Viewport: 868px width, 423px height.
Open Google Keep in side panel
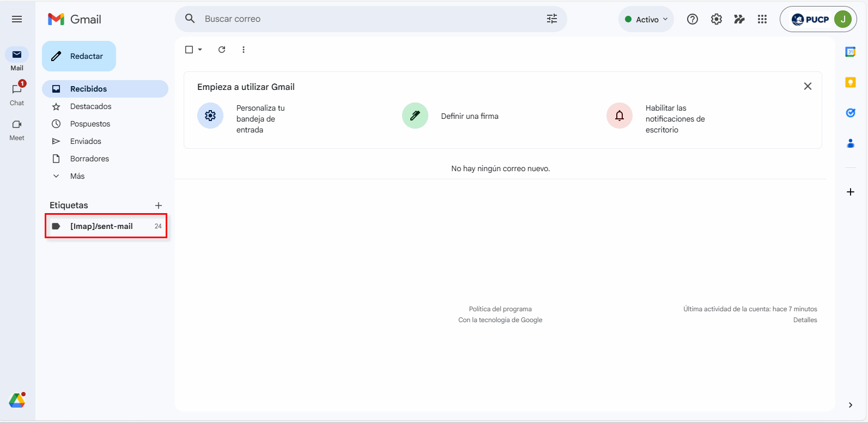point(850,82)
